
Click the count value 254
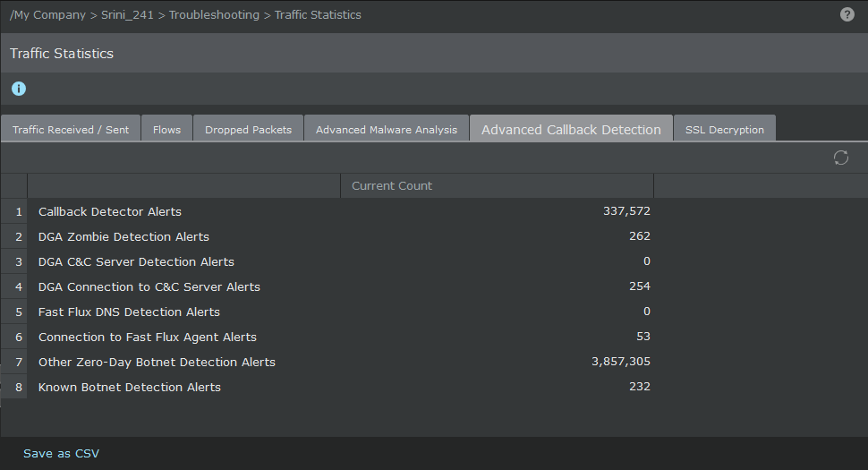[640, 286]
